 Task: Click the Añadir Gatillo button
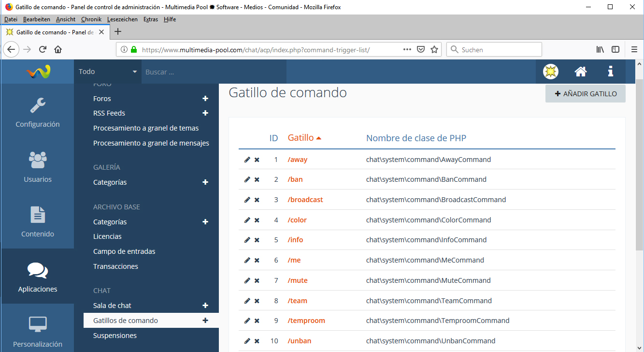coord(585,94)
